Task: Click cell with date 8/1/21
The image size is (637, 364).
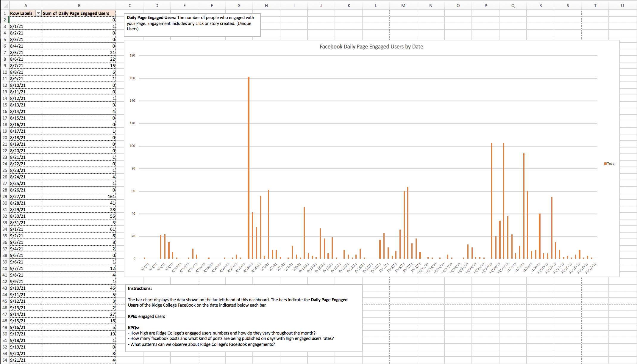Action: tap(26, 26)
